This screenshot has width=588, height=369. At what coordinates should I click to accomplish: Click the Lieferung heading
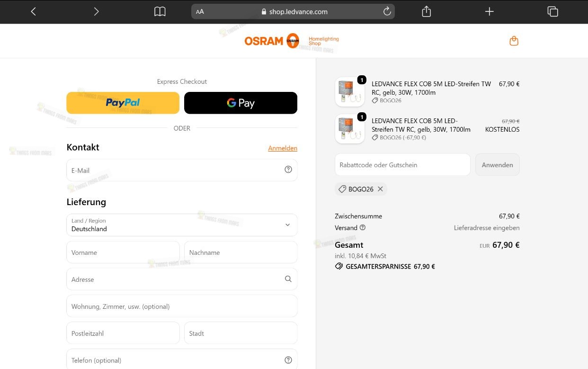point(86,202)
